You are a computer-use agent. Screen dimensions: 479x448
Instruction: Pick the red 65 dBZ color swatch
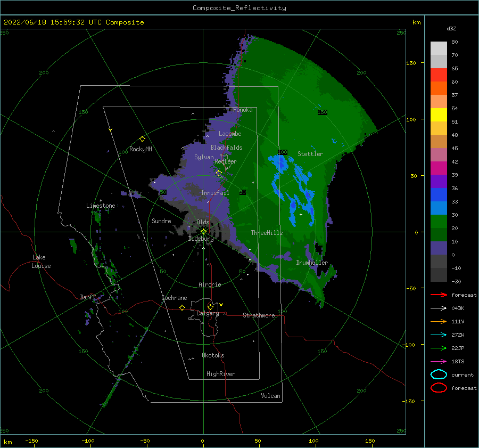coord(439,75)
